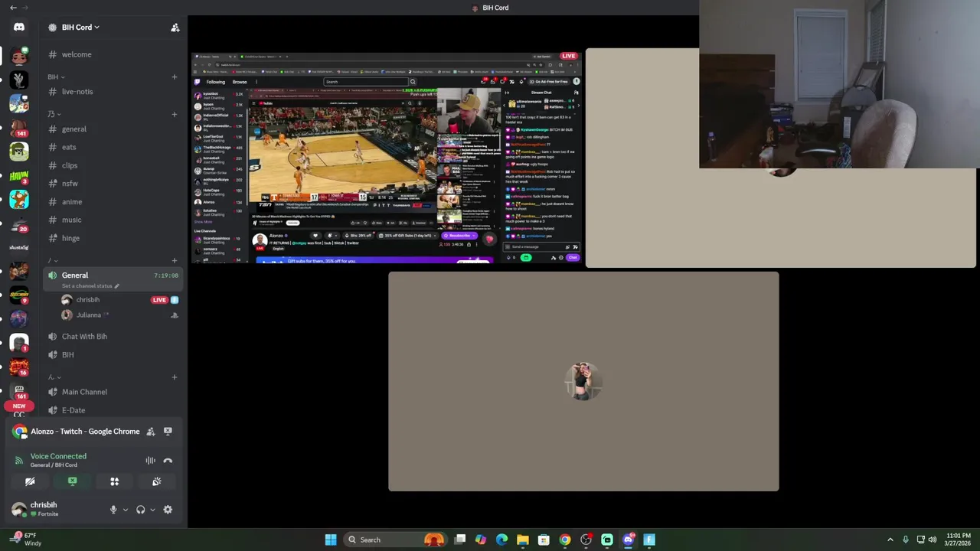Open the HAVIN server icon
Image resolution: width=980 pixels, height=551 pixels.
coord(19,175)
